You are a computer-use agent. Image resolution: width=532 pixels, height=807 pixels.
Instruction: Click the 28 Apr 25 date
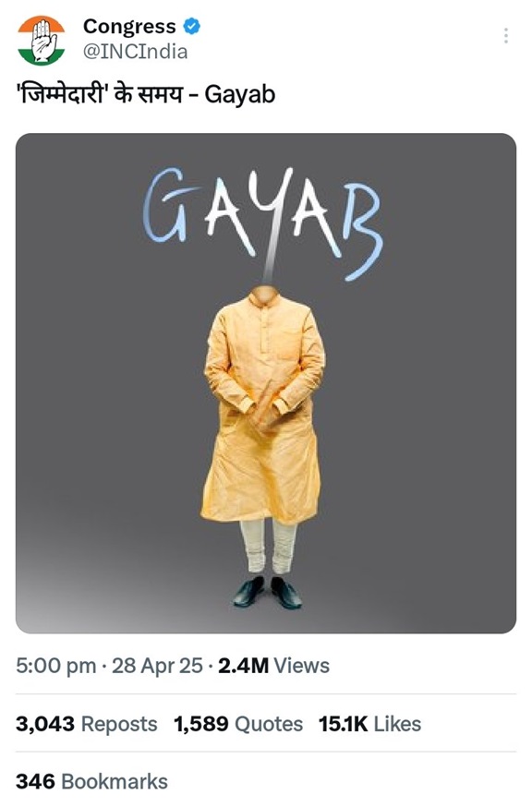pos(158,666)
